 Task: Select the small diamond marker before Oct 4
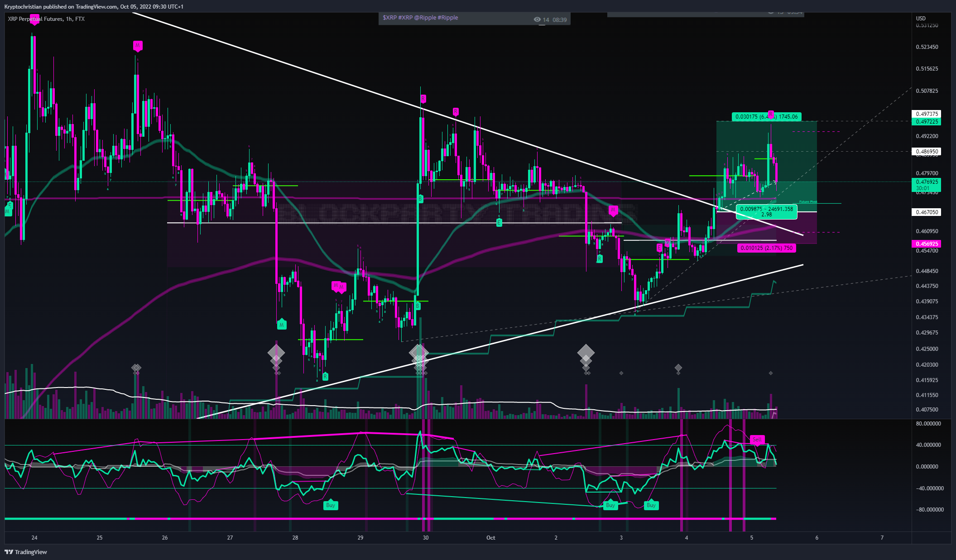(x=678, y=368)
